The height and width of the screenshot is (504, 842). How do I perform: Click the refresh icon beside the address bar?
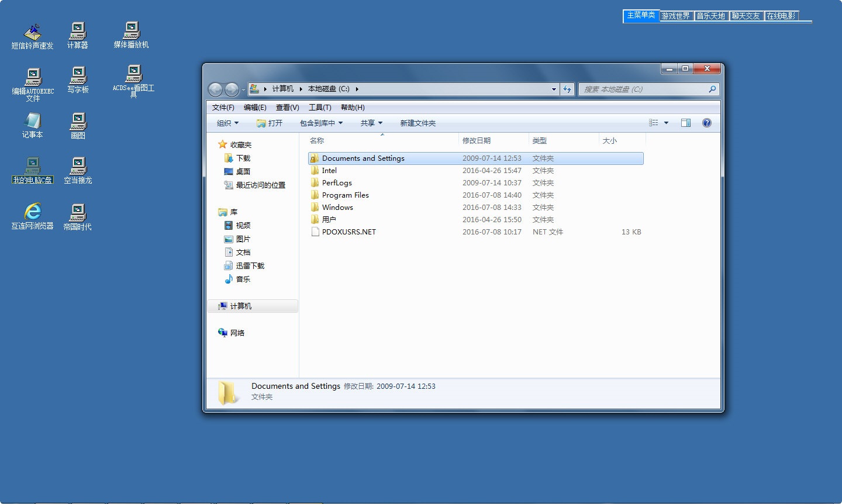[567, 89]
